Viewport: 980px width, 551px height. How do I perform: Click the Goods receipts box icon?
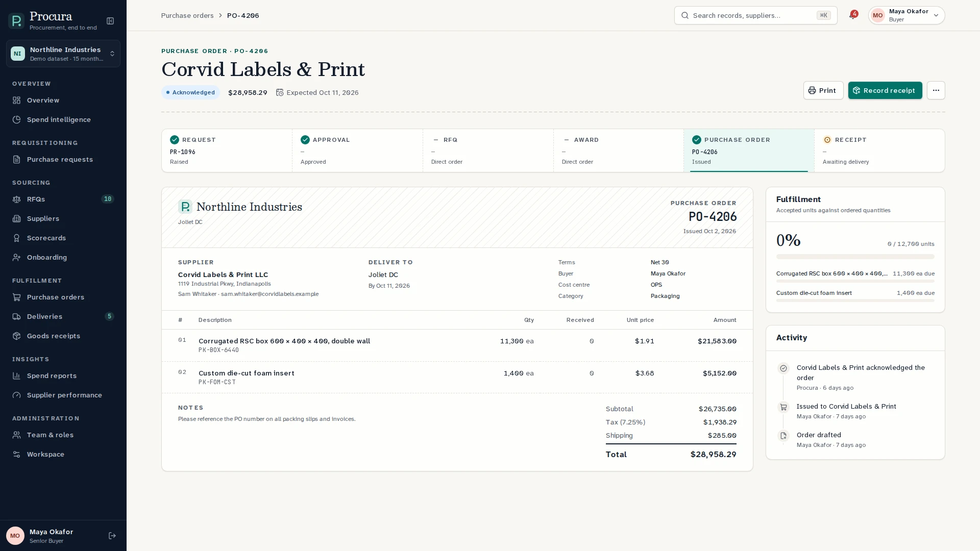[17, 336]
